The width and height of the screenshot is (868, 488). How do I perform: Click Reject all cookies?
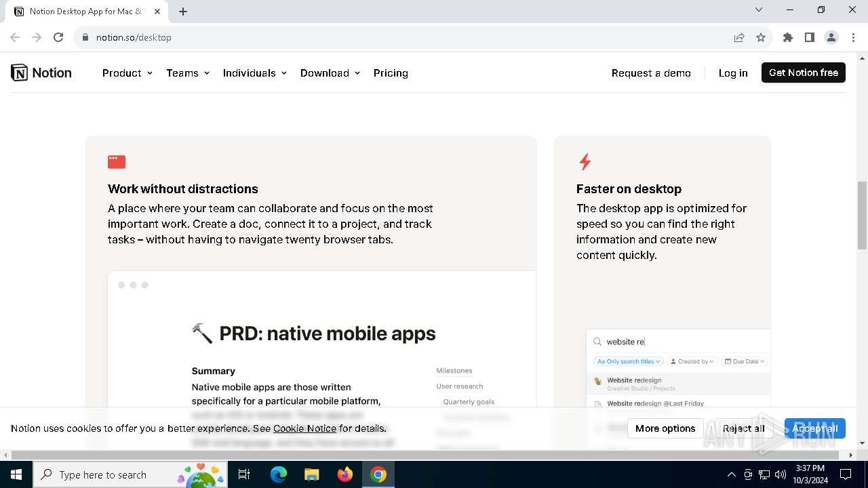(x=743, y=428)
